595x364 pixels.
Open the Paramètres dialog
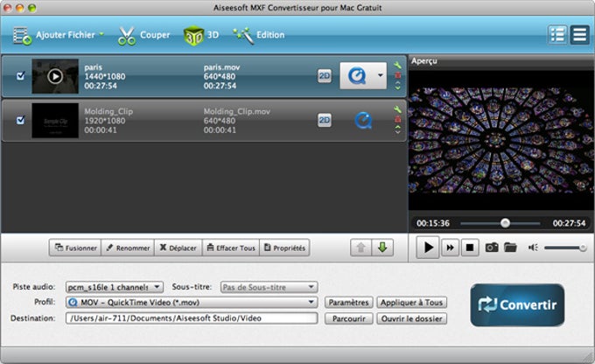click(349, 303)
